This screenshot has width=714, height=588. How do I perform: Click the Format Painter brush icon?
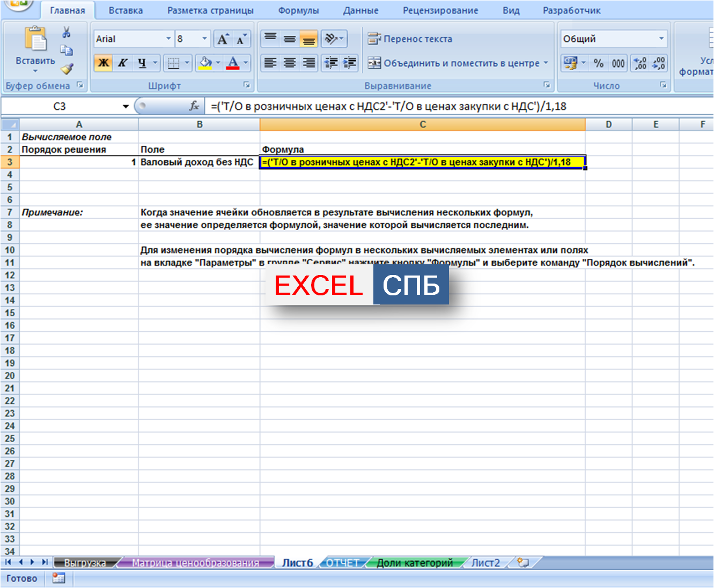67,69
